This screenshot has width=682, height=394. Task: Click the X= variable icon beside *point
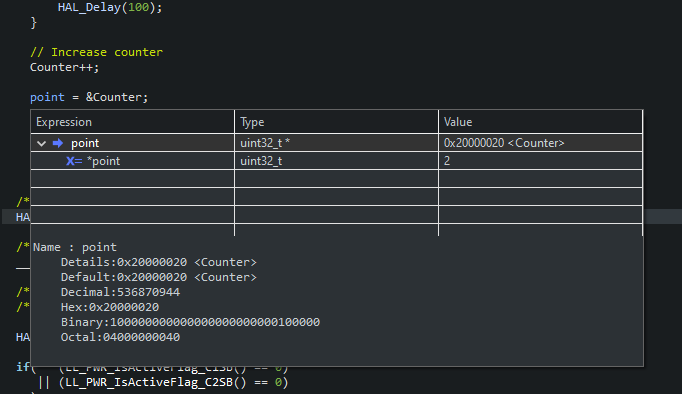pyautogui.click(x=74, y=161)
